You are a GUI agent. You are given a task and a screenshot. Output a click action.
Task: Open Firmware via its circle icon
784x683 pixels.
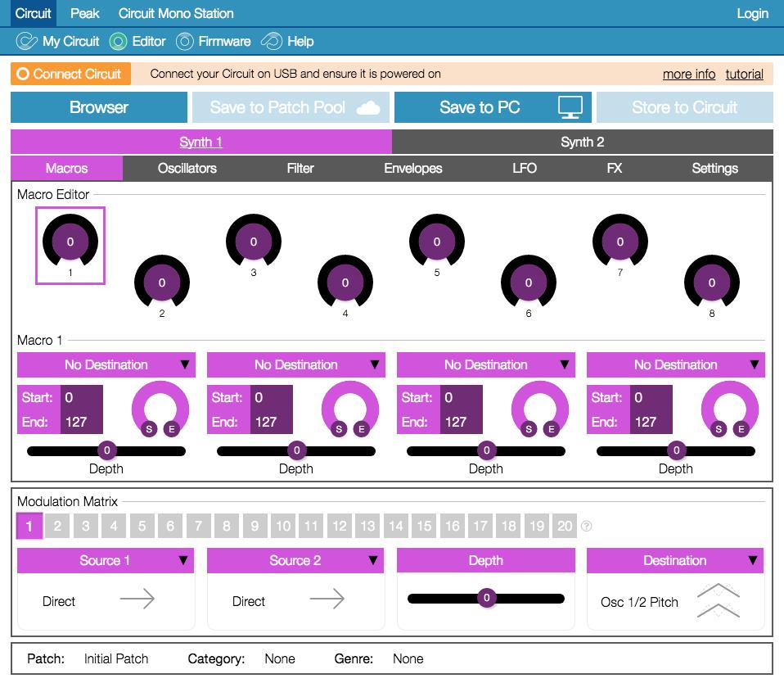tap(186, 41)
